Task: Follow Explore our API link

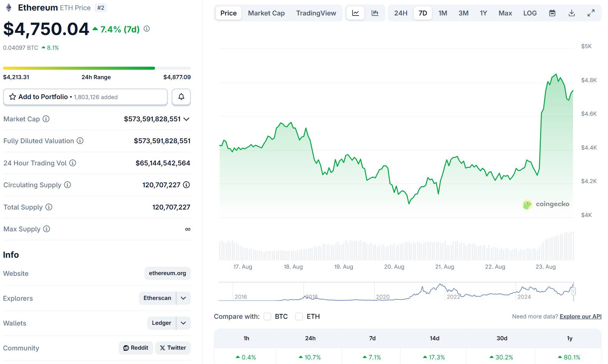Action: tap(580, 317)
